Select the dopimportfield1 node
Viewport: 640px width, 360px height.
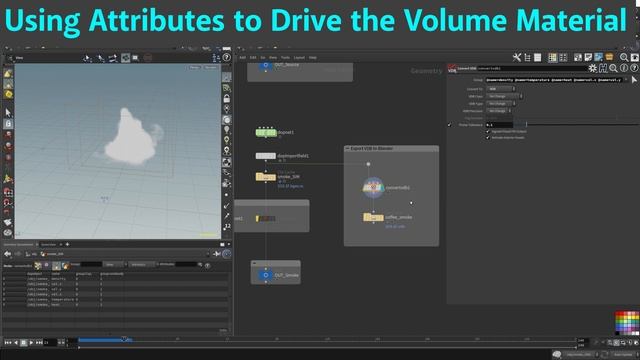(266, 156)
